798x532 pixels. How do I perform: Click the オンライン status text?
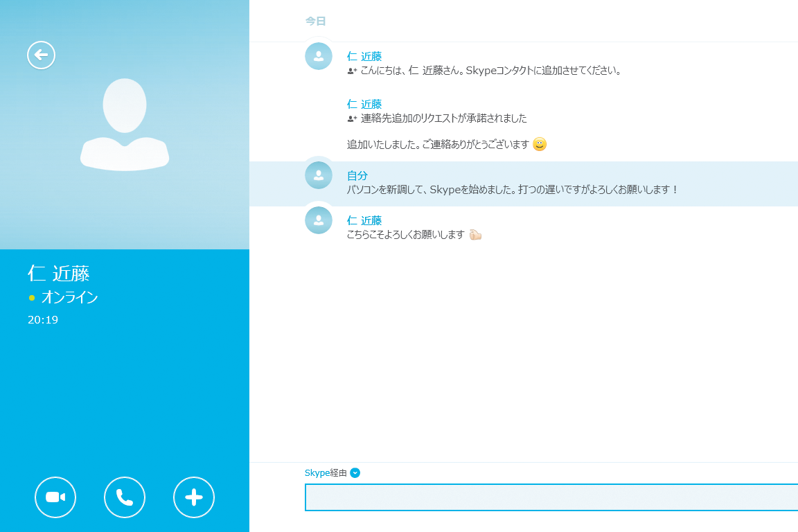click(x=70, y=297)
